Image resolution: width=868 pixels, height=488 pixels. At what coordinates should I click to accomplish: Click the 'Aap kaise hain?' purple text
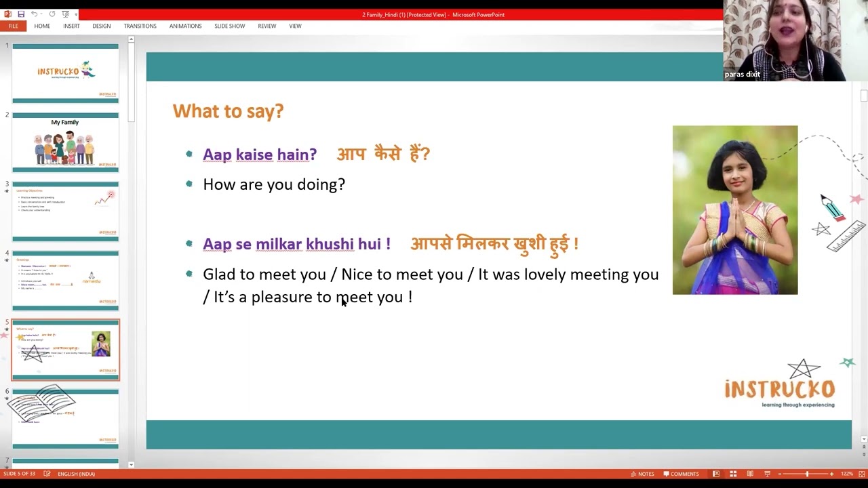260,155
